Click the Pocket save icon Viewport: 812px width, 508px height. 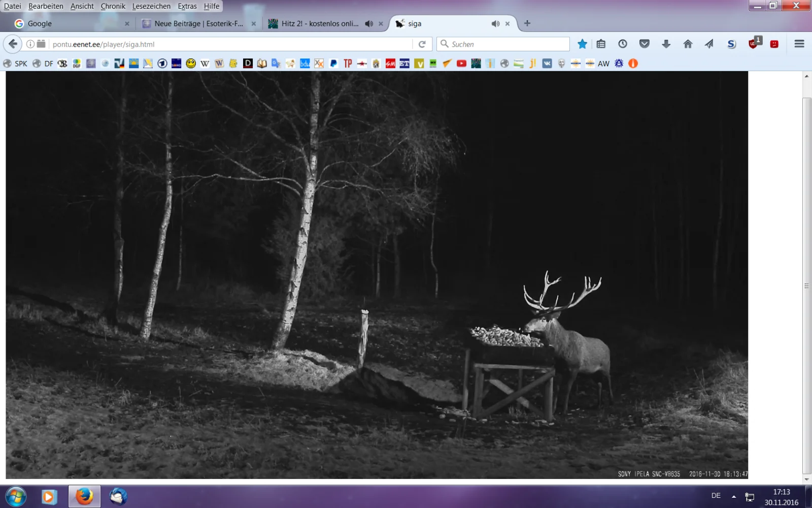point(645,44)
